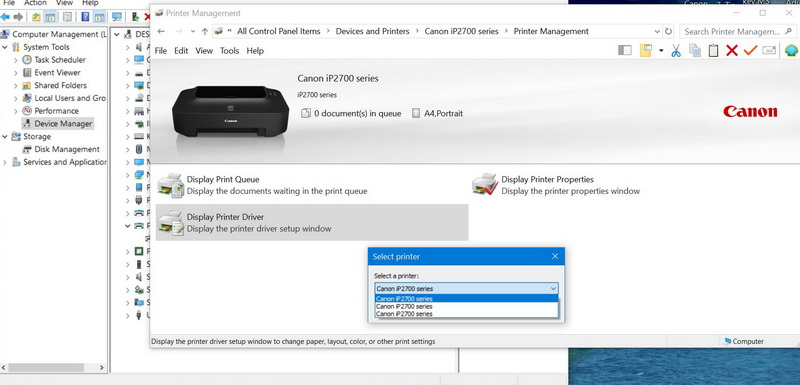The height and width of the screenshot is (385, 800).
Task: Click 'Computer' in the status bar
Action: tap(748, 342)
